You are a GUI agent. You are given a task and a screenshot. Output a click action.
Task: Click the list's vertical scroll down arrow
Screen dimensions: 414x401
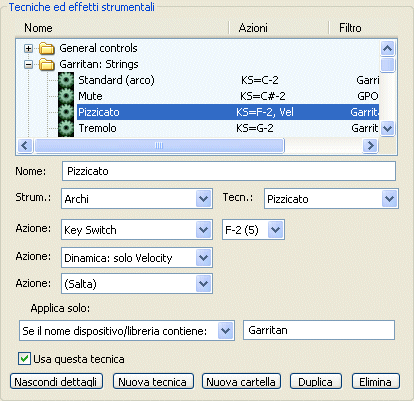[387, 128]
